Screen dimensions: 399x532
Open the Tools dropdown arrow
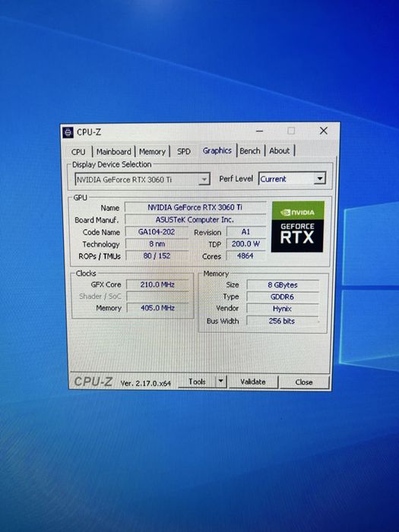coord(220,382)
